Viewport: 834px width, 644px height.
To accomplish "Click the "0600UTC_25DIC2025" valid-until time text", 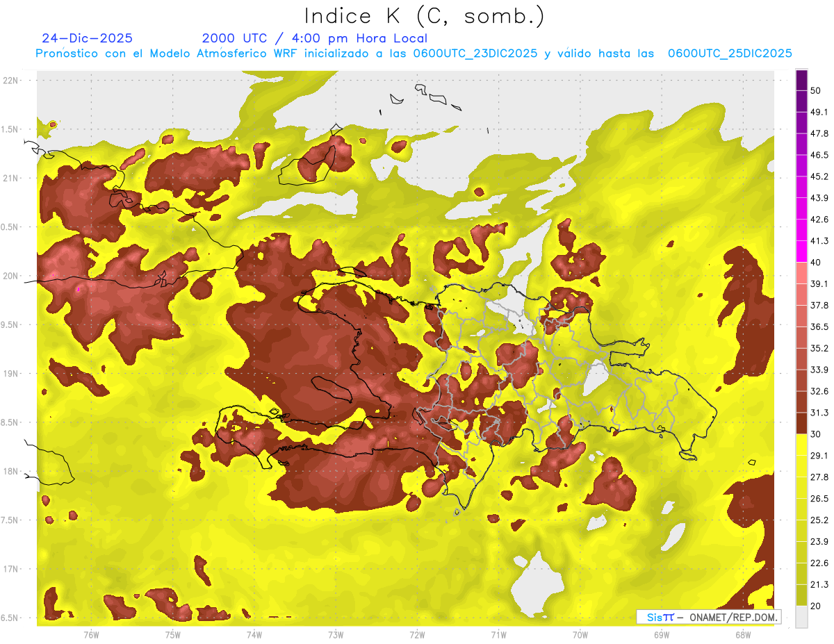I will tap(730, 53).
